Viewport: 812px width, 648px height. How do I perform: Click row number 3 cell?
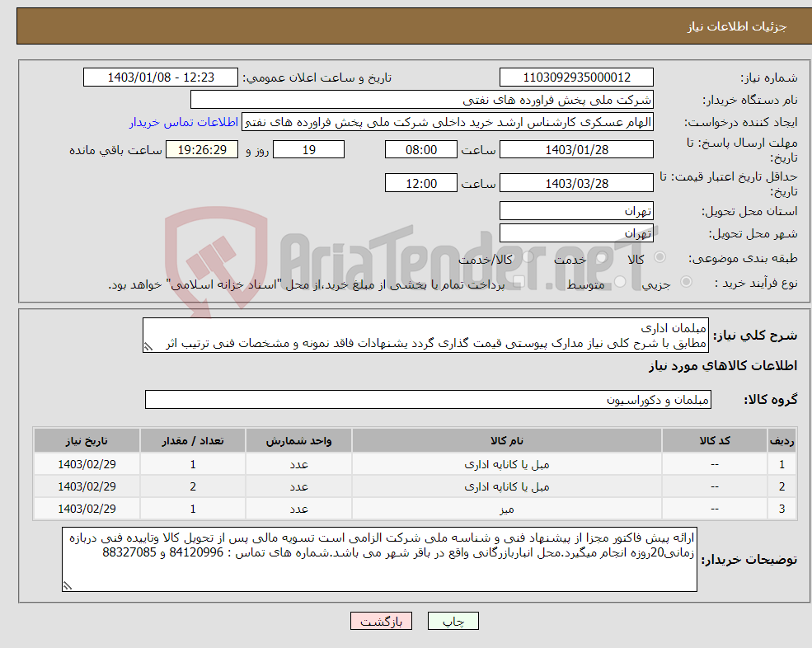(782, 509)
